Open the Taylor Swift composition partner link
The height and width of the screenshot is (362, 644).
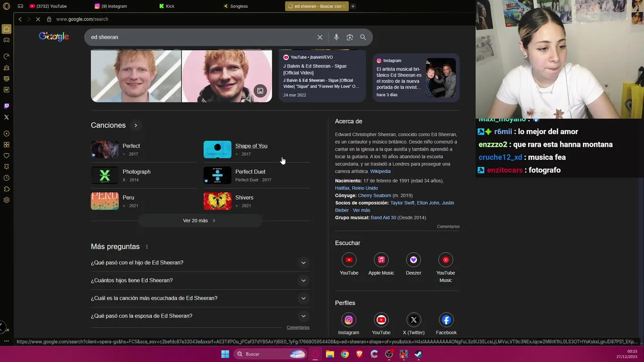[403, 203]
